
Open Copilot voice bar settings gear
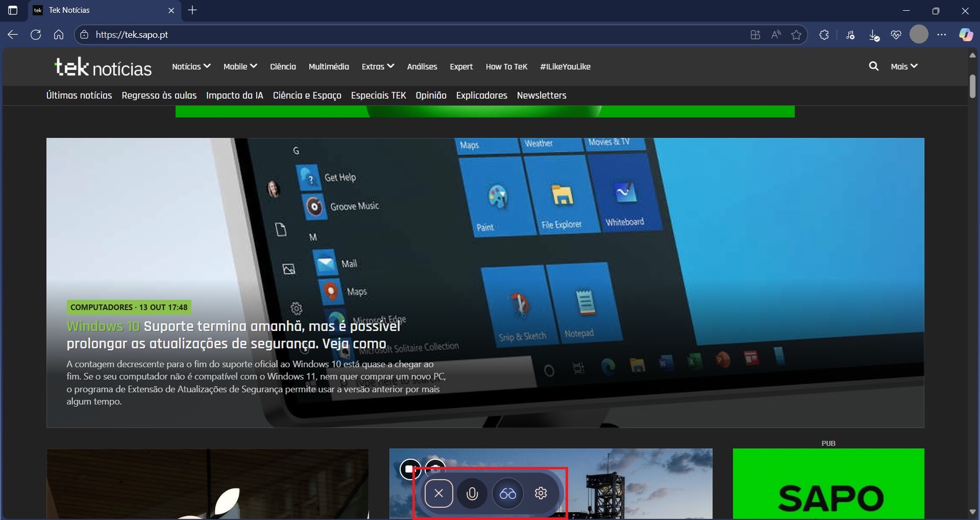(541, 493)
